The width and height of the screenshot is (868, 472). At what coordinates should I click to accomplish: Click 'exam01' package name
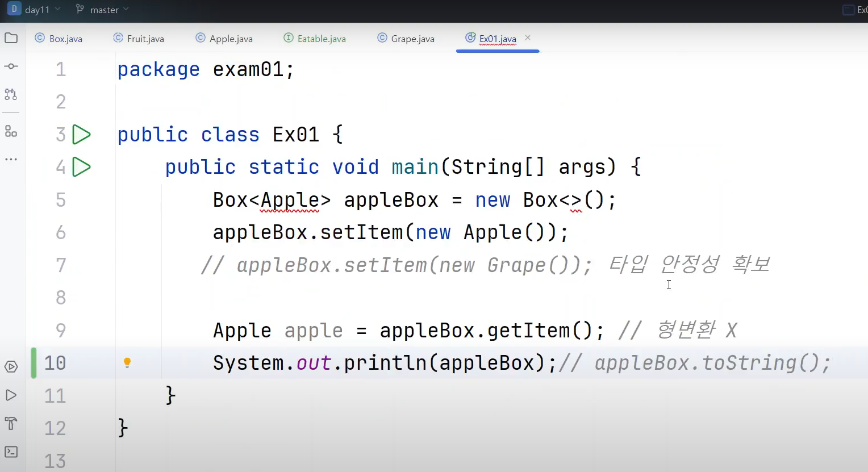(248, 69)
